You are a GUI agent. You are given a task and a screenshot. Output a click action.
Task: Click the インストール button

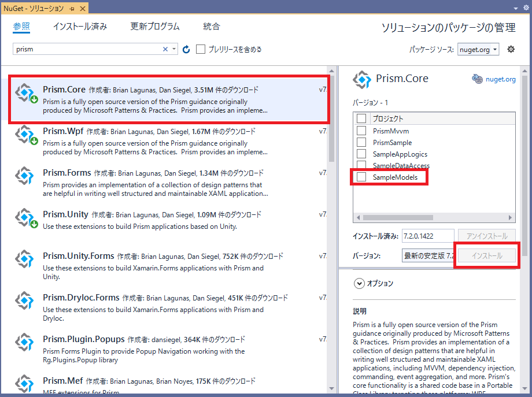[x=487, y=255]
